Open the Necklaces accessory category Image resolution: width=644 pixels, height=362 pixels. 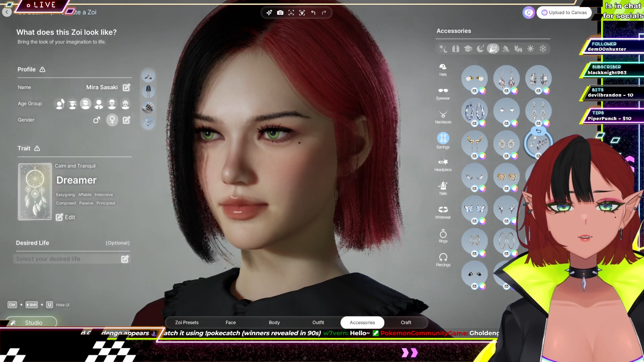pyautogui.click(x=443, y=117)
